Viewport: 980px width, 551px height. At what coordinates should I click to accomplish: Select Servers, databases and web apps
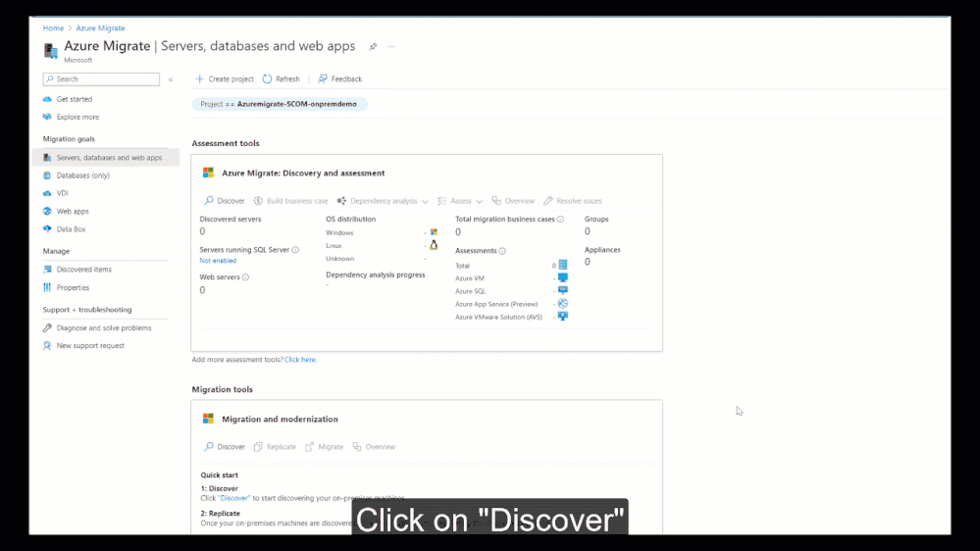[x=106, y=158]
